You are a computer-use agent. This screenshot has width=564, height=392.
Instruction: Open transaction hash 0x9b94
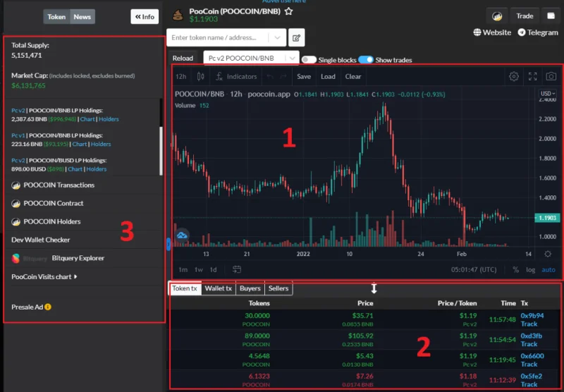[x=532, y=315]
